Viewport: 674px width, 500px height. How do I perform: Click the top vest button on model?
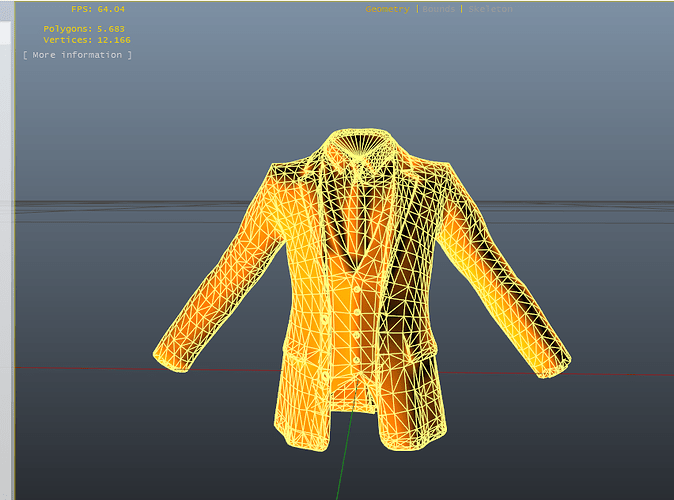[x=357, y=291]
